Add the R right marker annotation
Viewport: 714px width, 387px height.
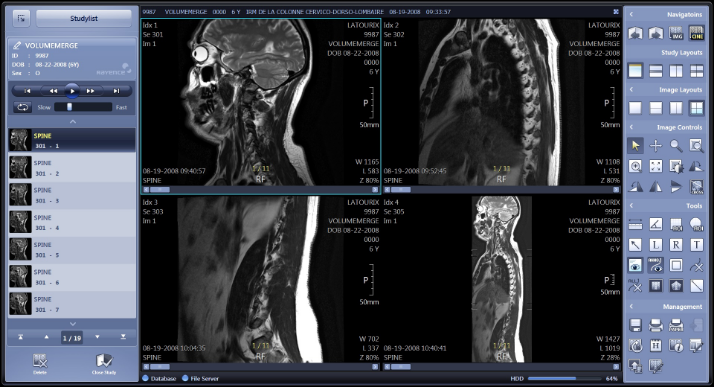pos(676,245)
